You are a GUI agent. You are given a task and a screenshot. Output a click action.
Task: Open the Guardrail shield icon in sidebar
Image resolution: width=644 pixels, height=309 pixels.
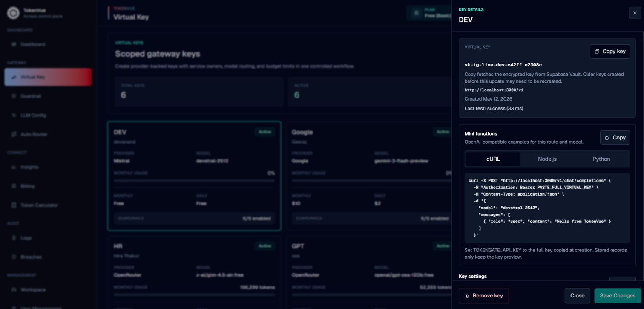point(14,96)
